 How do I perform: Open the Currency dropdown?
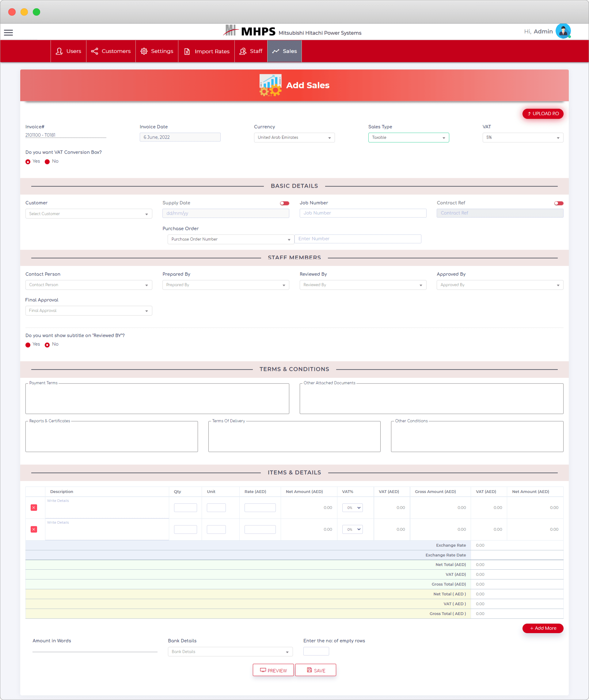[x=294, y=138]
